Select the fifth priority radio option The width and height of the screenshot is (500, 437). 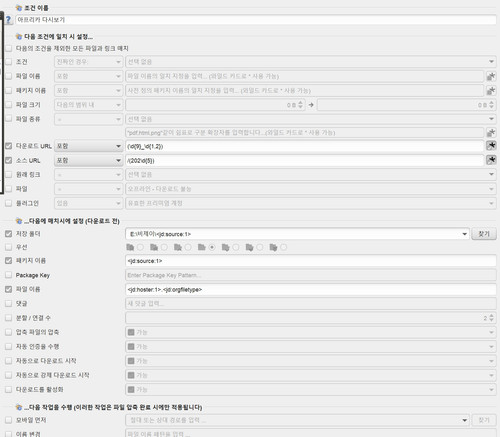[236, 247]
